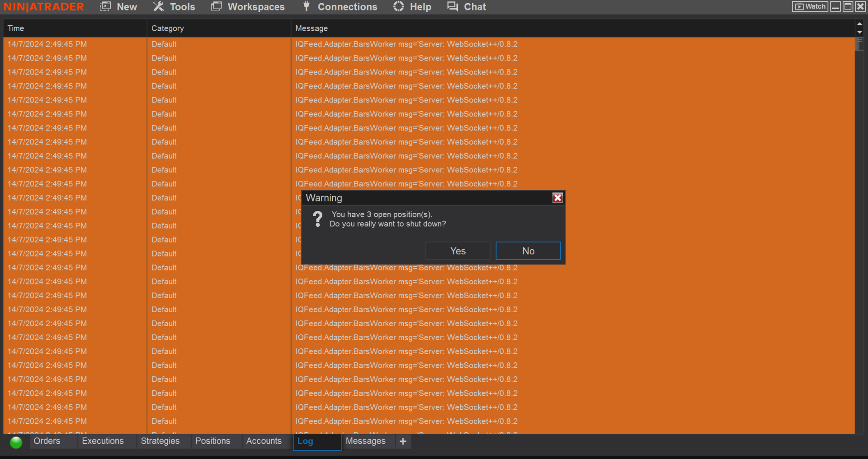Click the green connection status indicator
The height and width of the screenshot is (459, 868).
tap(16, 442)
